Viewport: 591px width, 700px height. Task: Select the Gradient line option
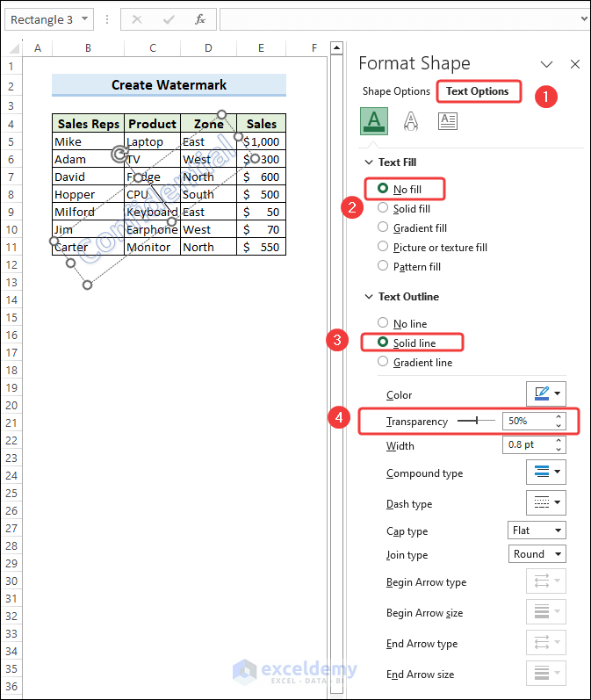coord(414,362)
